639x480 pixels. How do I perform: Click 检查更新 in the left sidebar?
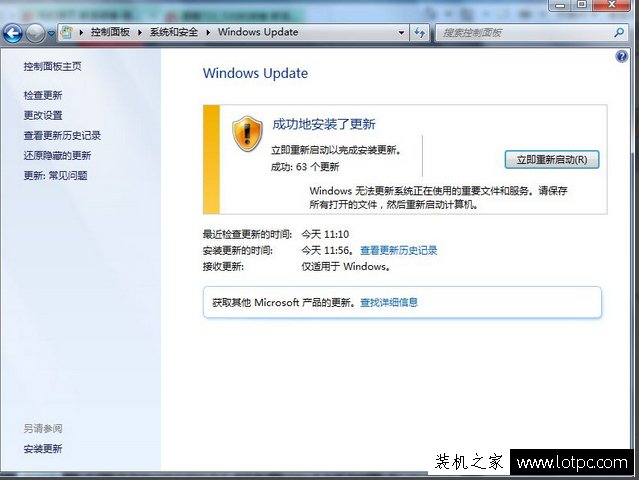(x=43, y=95)
